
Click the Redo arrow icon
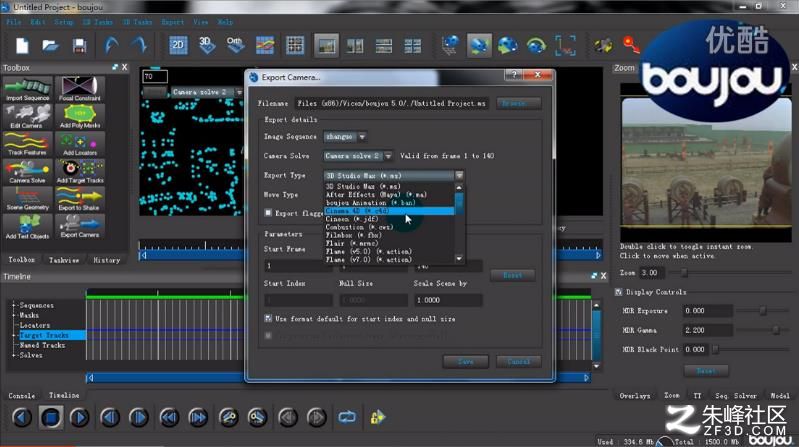[x=139, y=45]
